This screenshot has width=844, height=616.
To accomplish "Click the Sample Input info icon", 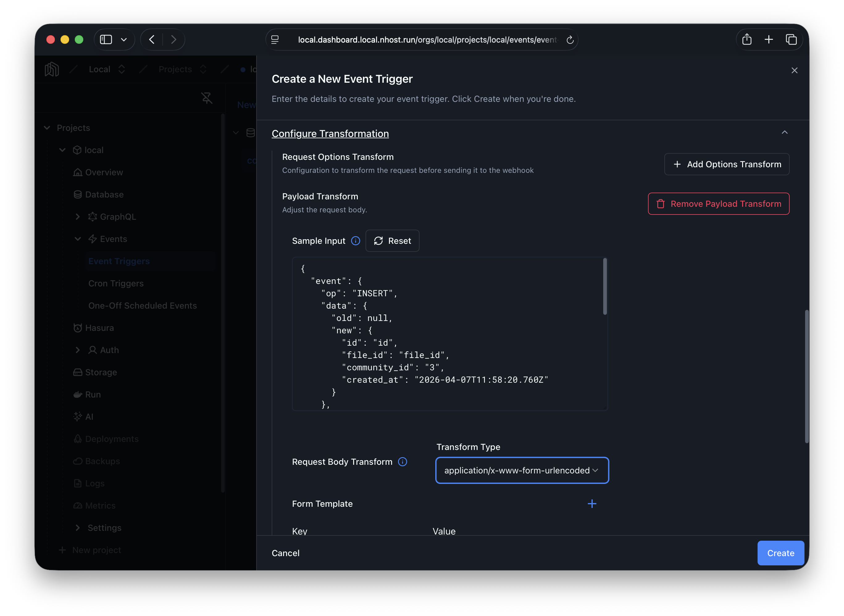I will pyautogui.click(x=355, y=240).
